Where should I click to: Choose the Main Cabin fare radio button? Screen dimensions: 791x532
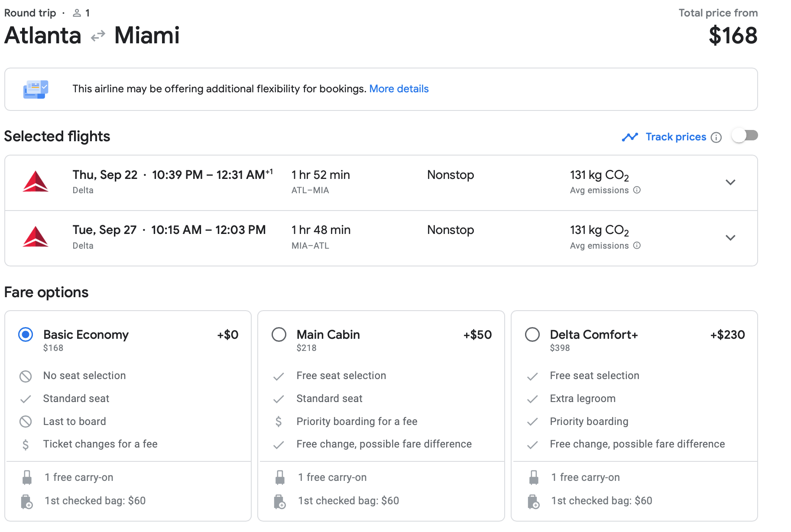point(279,334)
